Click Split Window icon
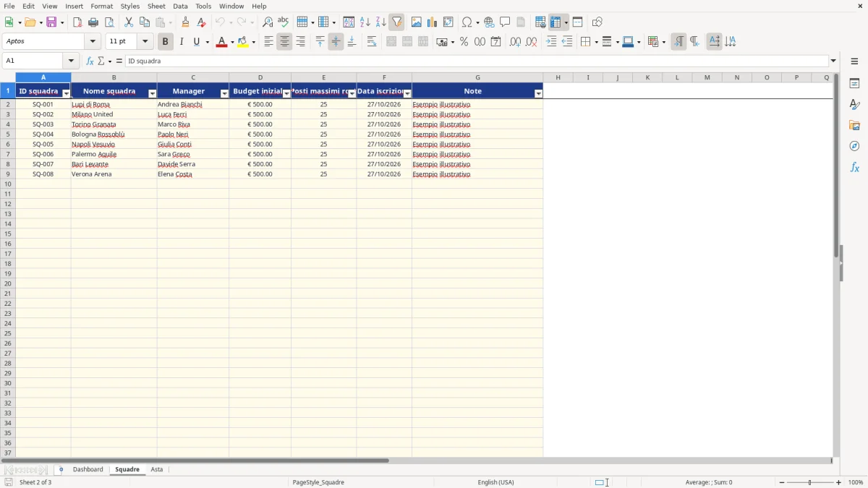This screenshot has width=868, height=488. coord(578,22)
